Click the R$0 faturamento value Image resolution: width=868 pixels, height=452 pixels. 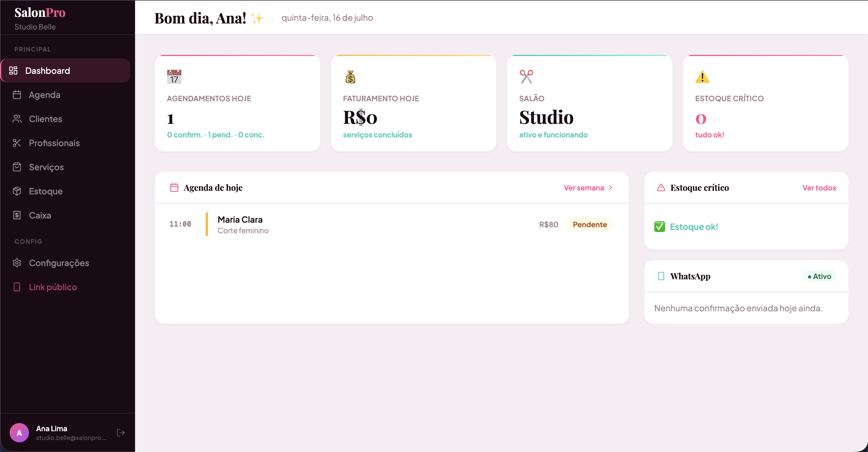(360, 117)
